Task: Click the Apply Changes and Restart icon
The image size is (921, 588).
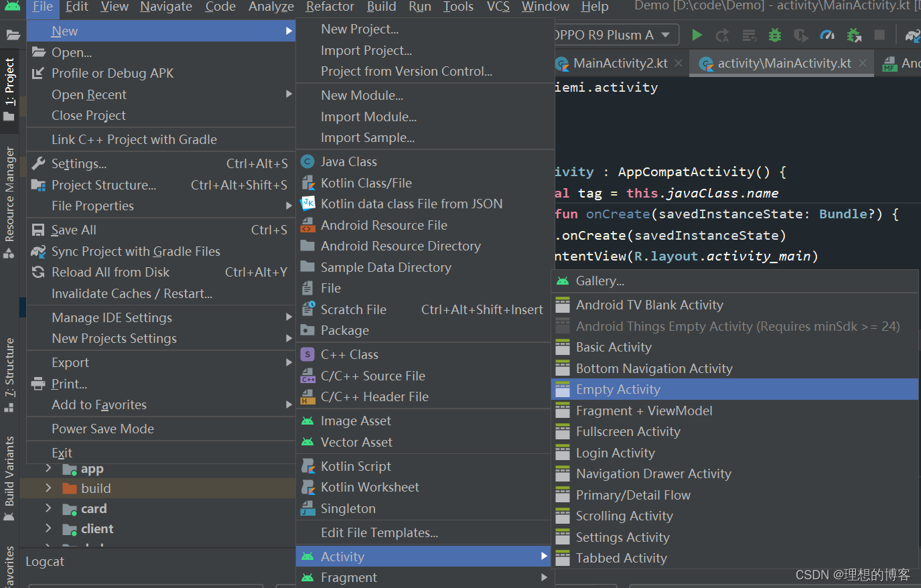Action: [x=722, y=35]
